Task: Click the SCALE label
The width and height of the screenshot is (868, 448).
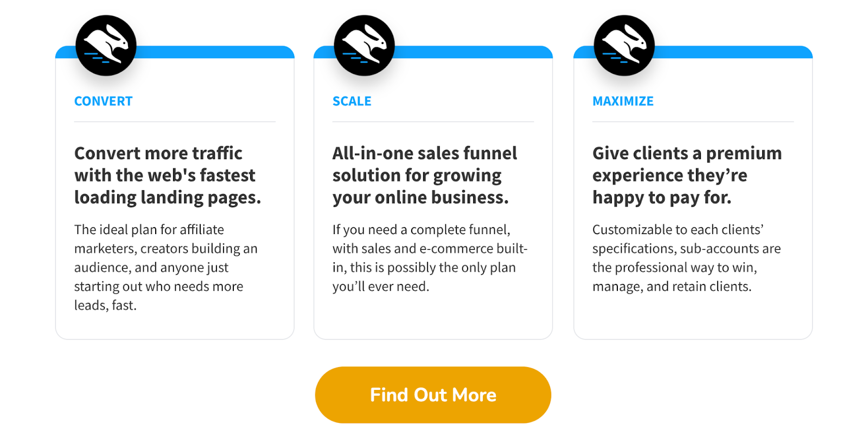Action: coord(352,100)
